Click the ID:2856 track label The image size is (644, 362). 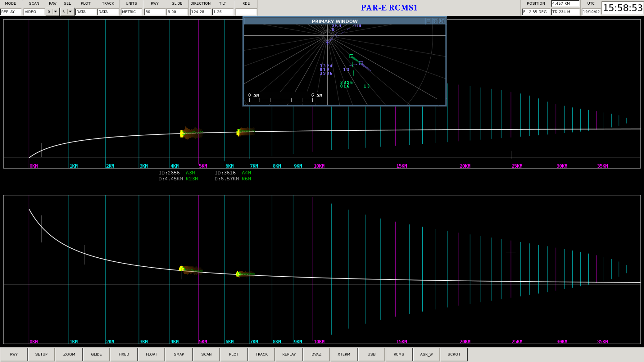click(169, 173)
